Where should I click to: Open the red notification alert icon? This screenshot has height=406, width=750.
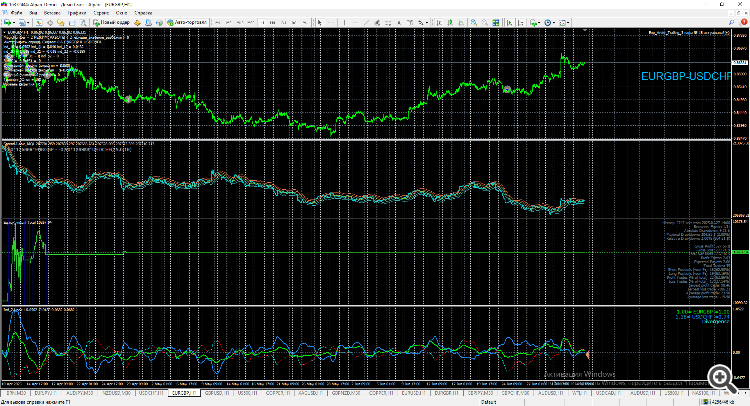pos(744,22)
